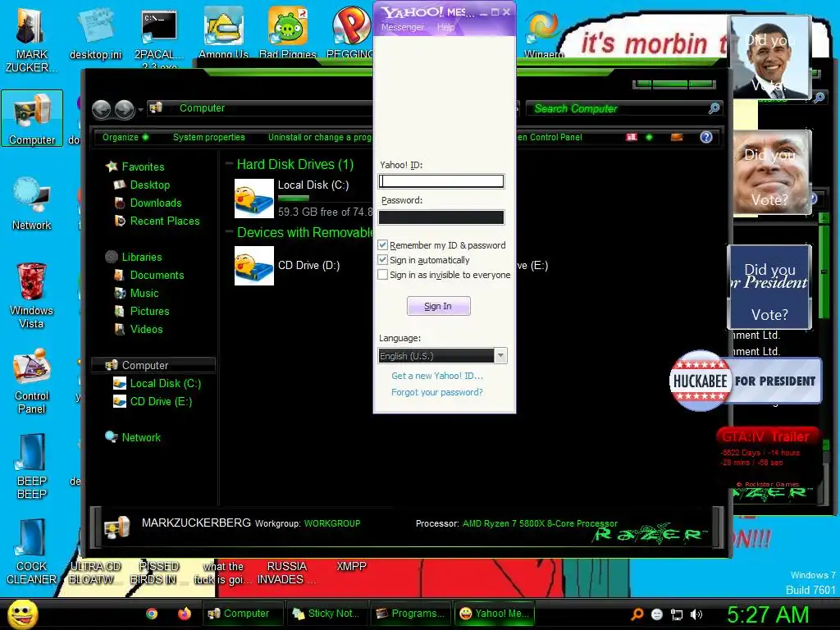
Task: Click System properties in explorer toolbar
Action: [209, 137]
